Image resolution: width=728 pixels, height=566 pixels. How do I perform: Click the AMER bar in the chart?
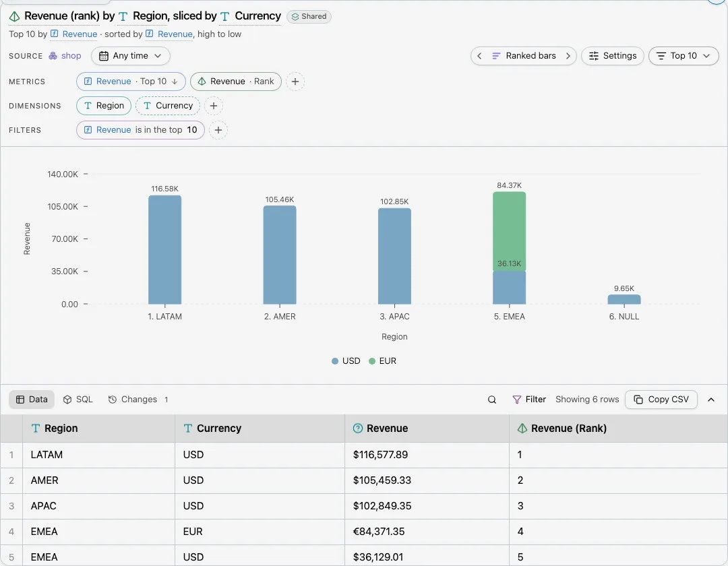(x=280, y=255)
